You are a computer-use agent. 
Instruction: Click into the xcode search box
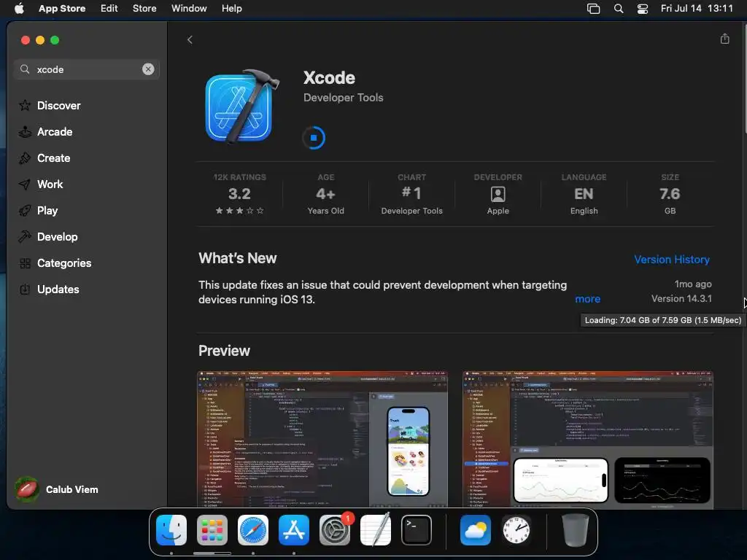pyautogui.click(x=86, y=69)
